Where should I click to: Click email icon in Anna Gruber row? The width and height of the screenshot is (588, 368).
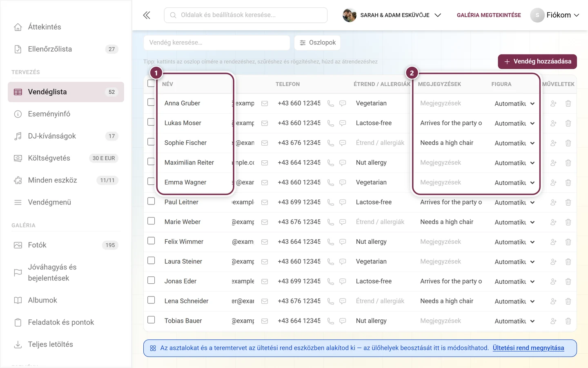pos(265,103)
